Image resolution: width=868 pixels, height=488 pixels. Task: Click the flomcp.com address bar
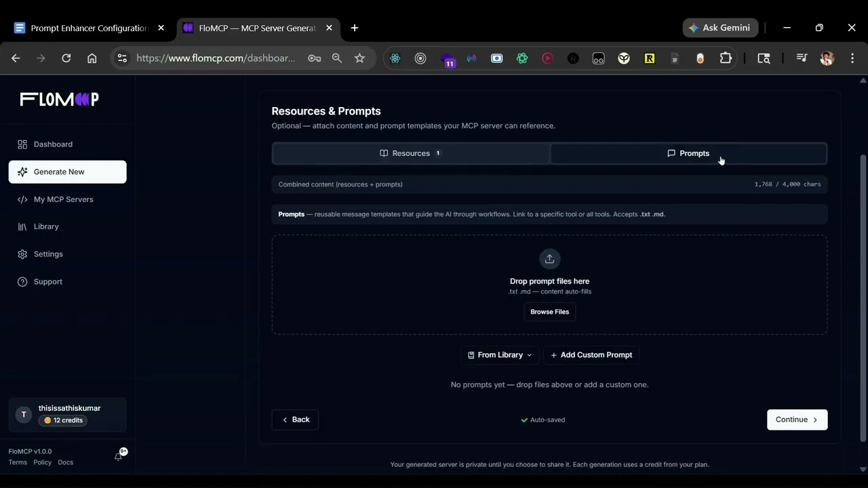point(216,58)
